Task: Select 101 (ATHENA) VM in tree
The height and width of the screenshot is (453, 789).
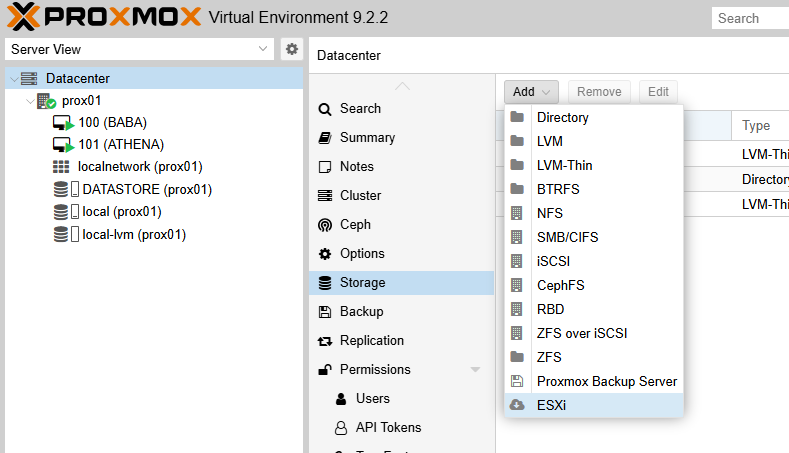Action: point(154,145)
